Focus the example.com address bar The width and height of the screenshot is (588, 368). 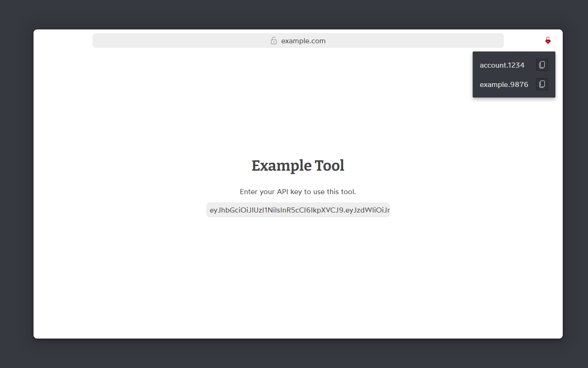(x=298, y=40)
